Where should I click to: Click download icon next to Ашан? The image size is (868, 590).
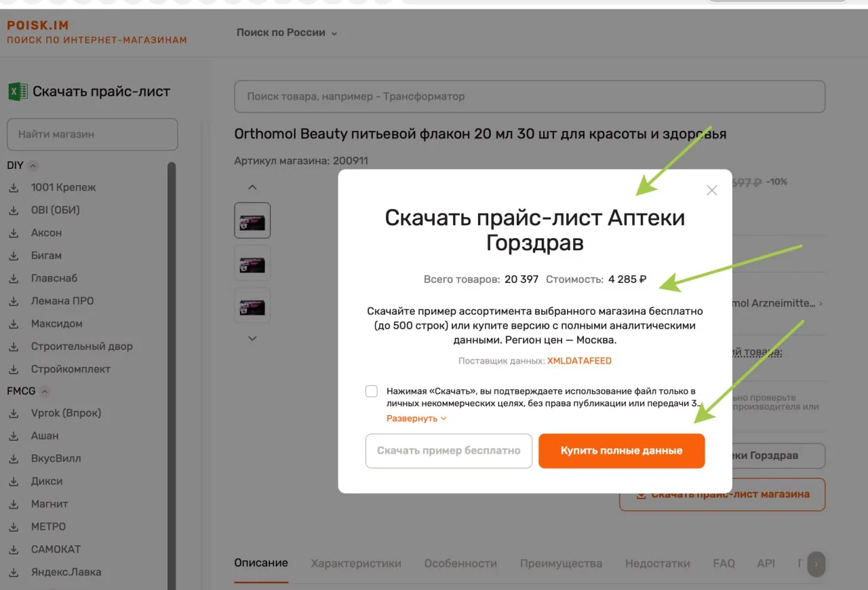pos(14,436)
